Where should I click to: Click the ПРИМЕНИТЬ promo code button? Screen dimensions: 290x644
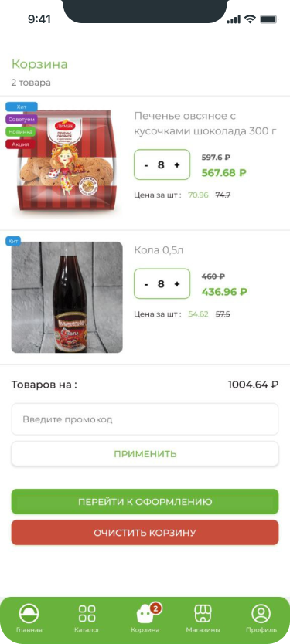click(145, 454)
